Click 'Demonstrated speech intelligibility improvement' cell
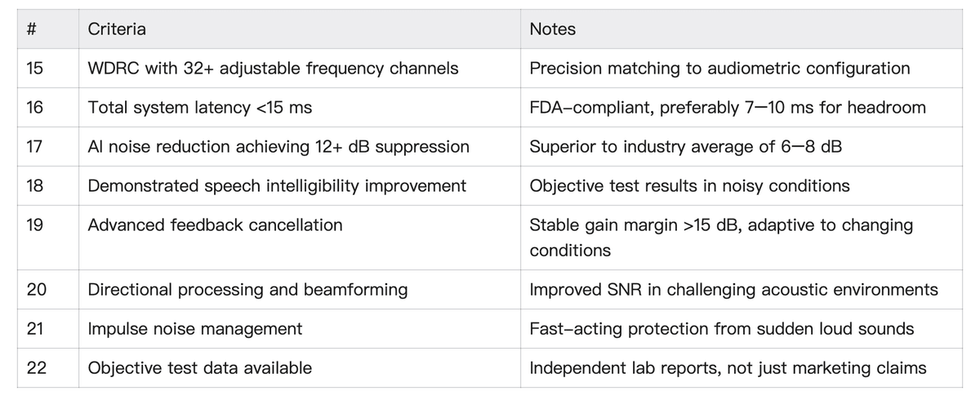980x400 pixels. [x=277, y=186]
